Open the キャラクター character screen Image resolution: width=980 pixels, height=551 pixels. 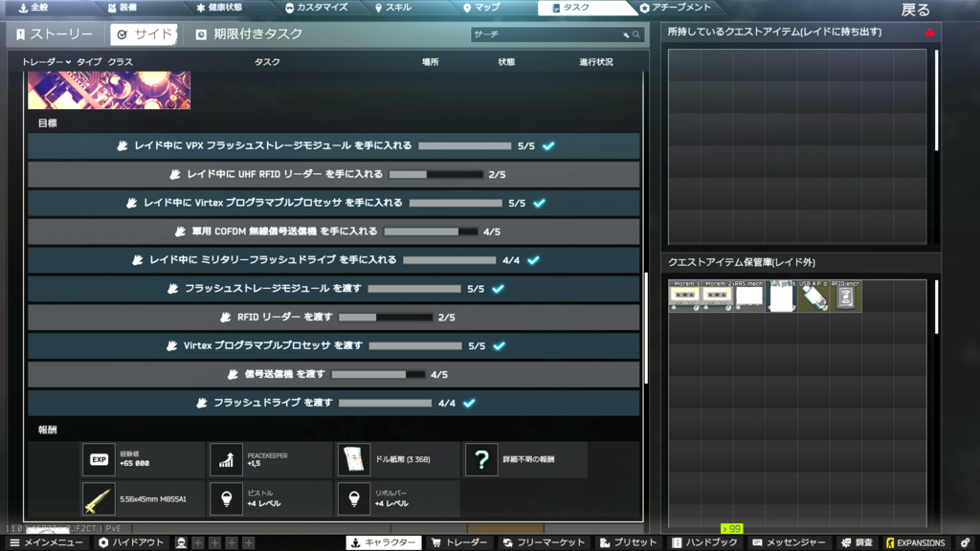tap(383, 543)
